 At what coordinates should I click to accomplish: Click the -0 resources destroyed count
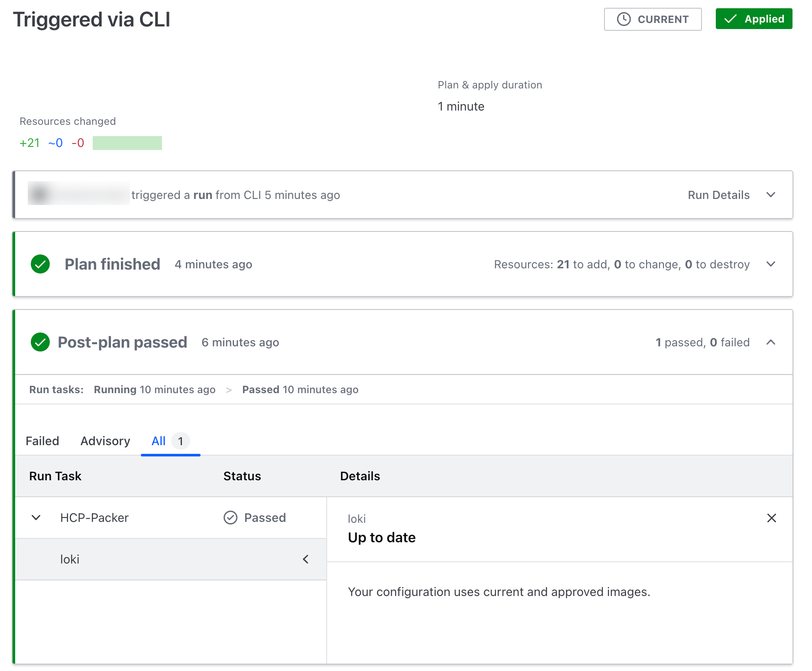[x=78, y=143]
